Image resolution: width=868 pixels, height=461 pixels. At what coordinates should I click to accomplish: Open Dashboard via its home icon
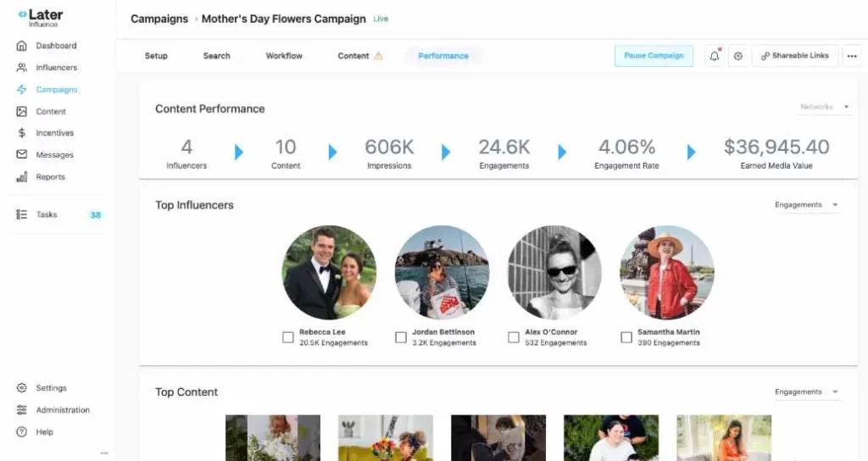point(21,46)
